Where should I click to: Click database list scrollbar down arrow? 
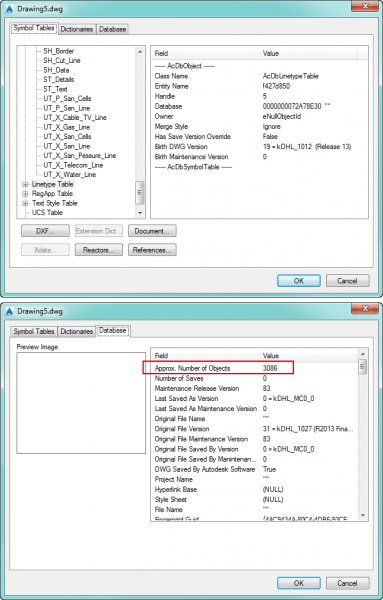tap(363, 515)
